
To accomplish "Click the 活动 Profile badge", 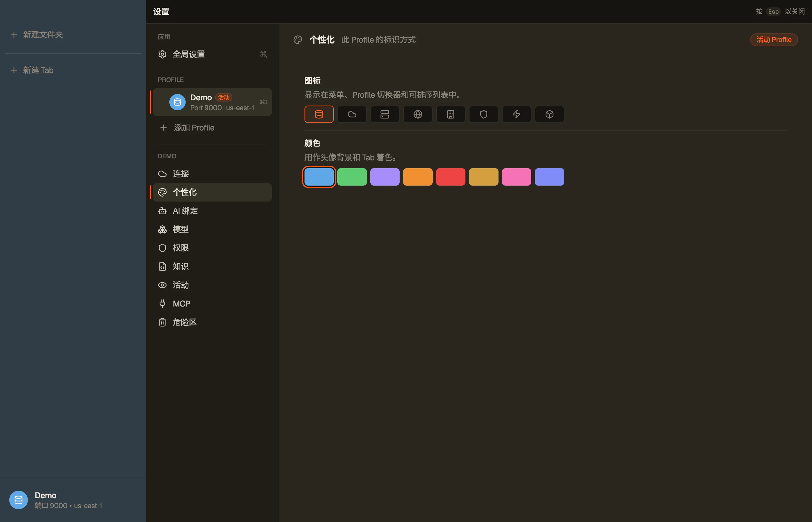I will tap(774, 40).
